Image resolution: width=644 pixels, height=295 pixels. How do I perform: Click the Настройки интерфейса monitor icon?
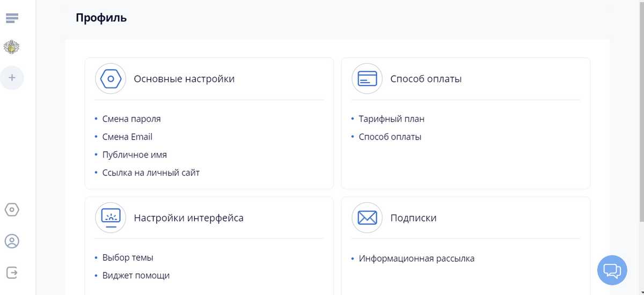(111, 218)
